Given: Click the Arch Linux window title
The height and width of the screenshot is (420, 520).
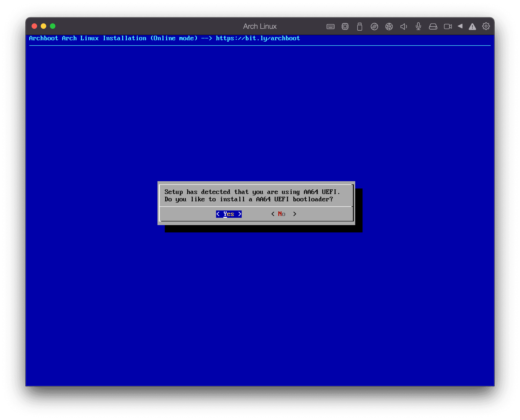Looking at the screenshot, I should 260,26.
